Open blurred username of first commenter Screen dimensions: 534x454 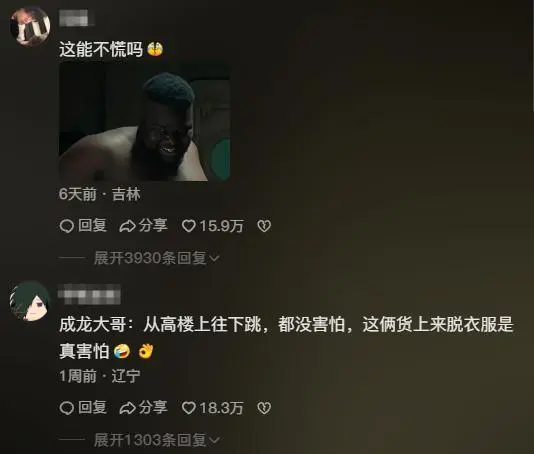(77, 18)
